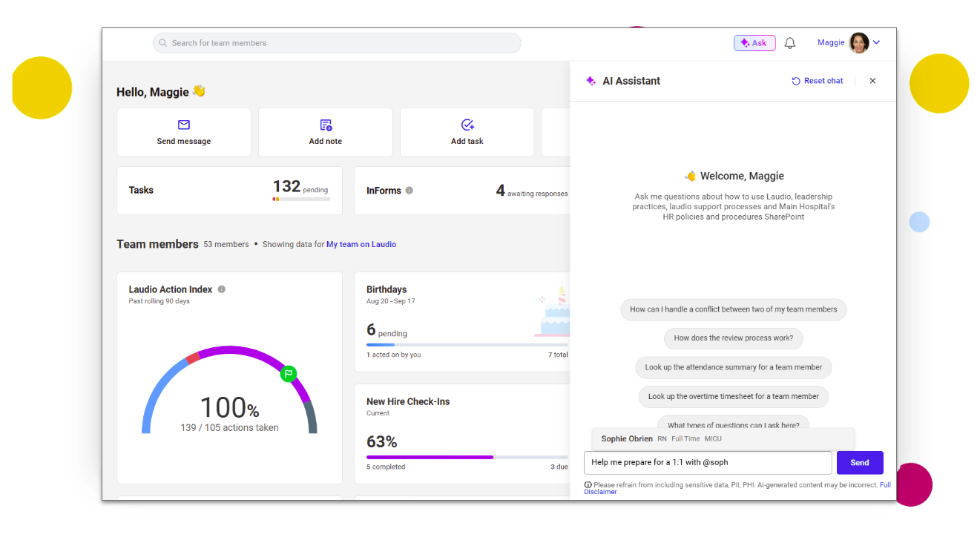The width and height of the screenshot is (980, 546).
Task: Select the attendance summary suggestion chip
Action: (734, 367)
